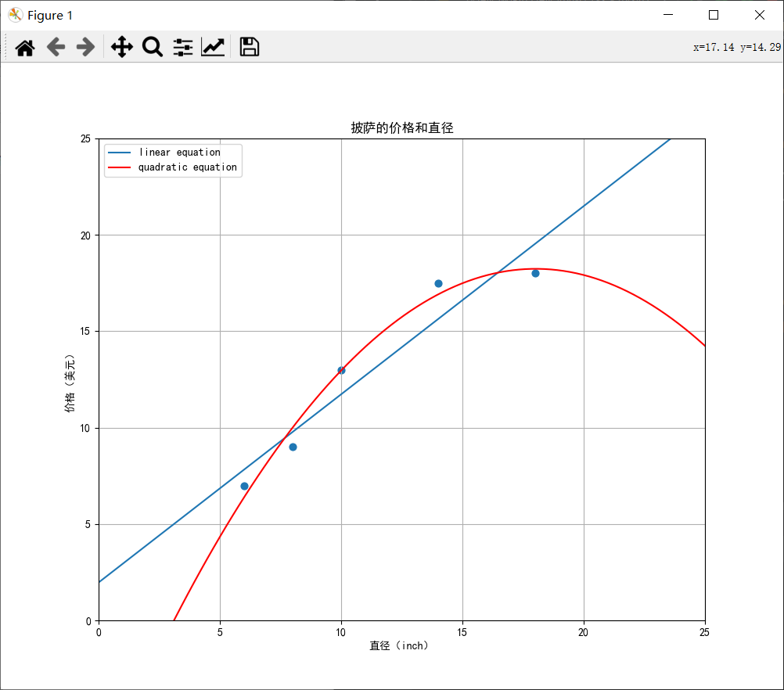Click the y-axis tick label 15
This screenshot has height=690, width=784.
[x=85, y=332]
